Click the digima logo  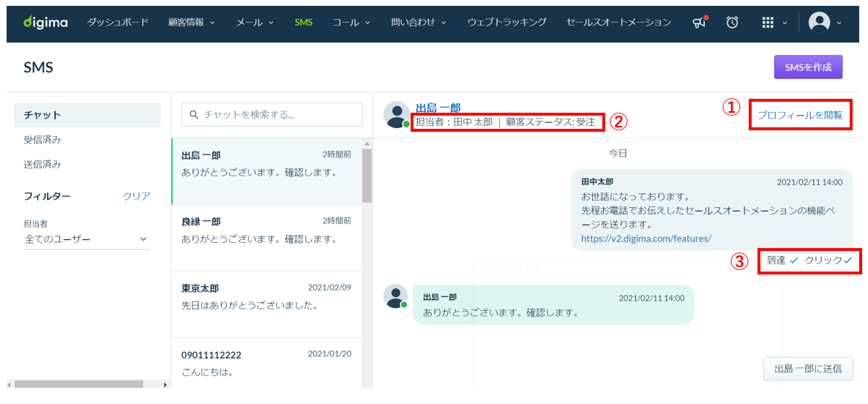45,23
